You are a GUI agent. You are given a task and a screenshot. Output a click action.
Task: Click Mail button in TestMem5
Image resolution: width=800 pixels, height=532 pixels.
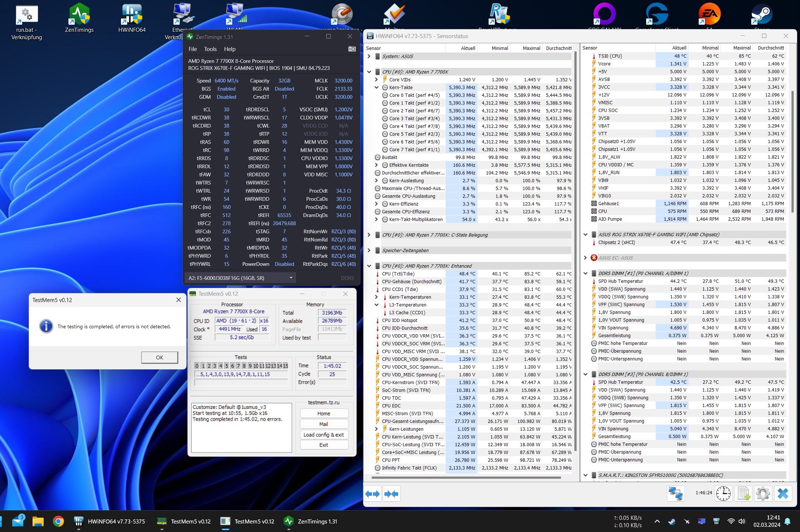pos(324,424)
